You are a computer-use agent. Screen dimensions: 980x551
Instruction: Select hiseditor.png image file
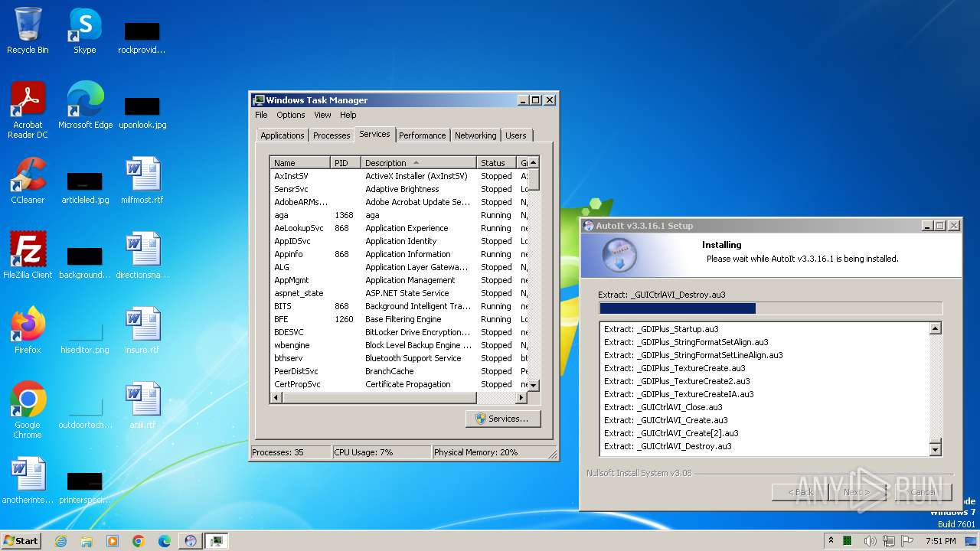point(85,336)
